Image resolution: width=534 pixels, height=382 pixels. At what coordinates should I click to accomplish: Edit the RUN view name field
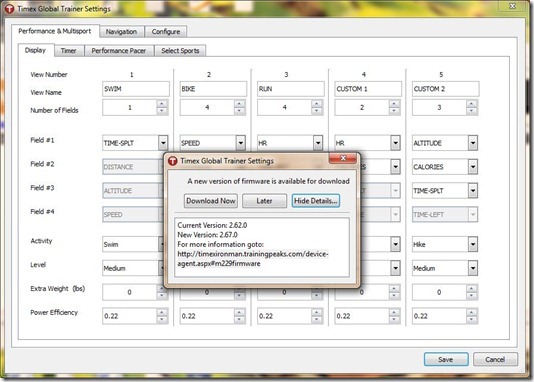[290, 89]
